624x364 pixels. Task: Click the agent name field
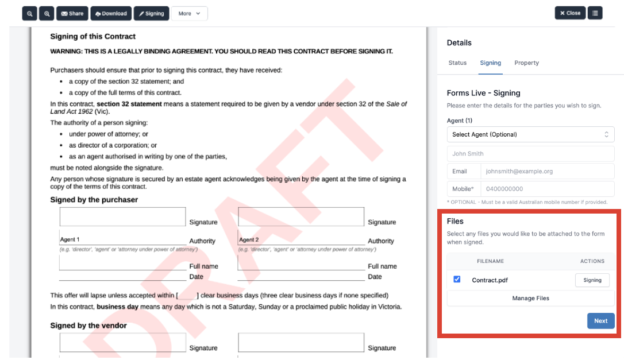pos(530,154)
